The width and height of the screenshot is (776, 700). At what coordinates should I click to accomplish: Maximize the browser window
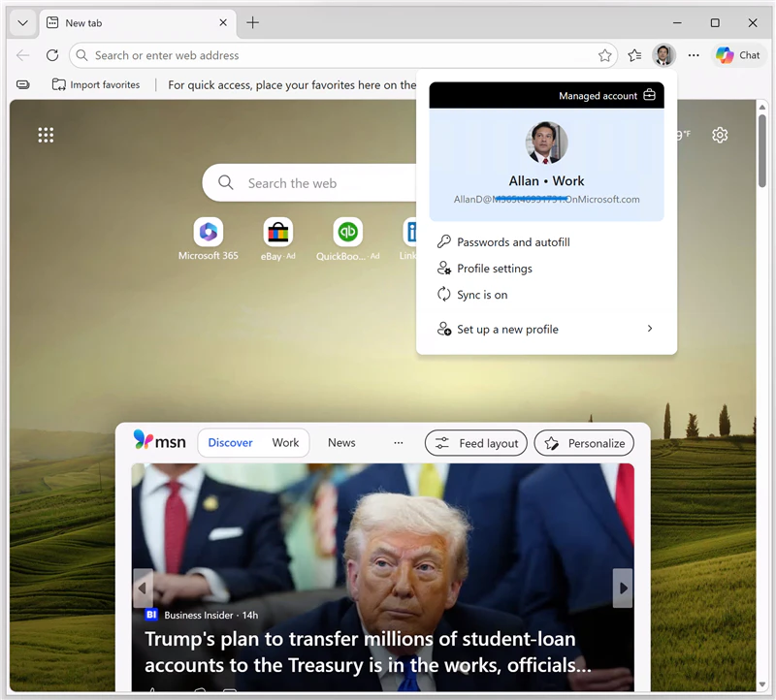click(715, 22)
